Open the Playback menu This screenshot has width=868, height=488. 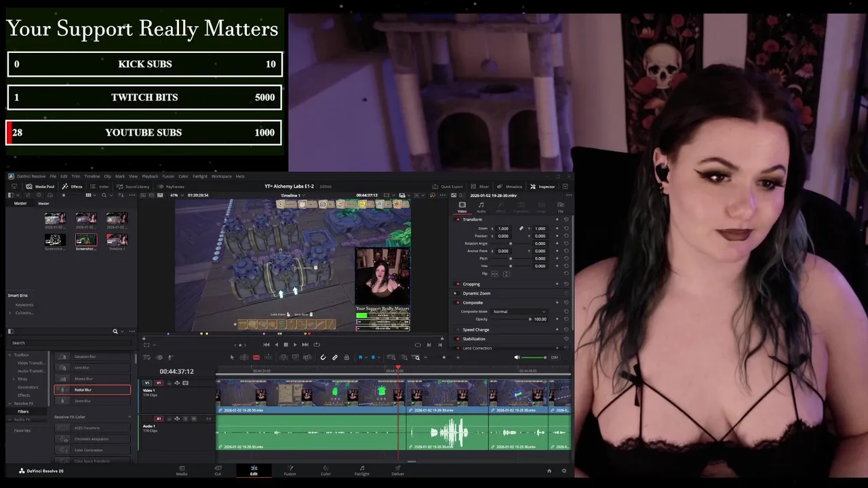pyautogui.click(x=150, y=176)
